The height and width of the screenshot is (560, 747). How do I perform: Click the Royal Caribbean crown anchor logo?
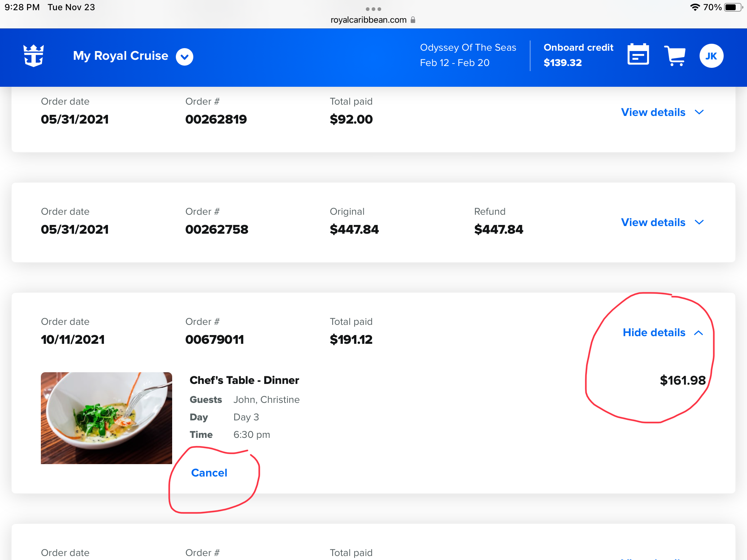coord(34,56)
